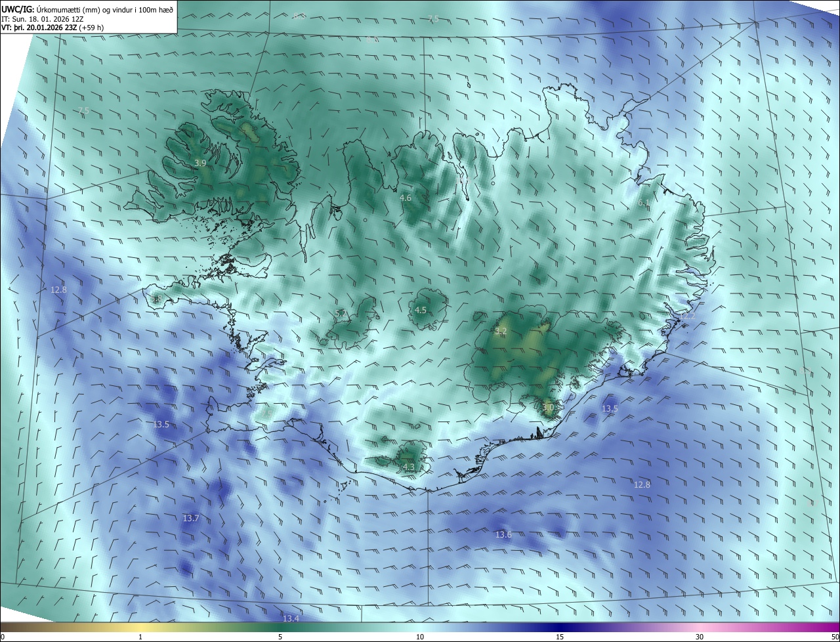This screenshot has width=840, height=642.
Task: Click the 3.2 value on the large southeast glacier
Action: (x=501, y=331)
